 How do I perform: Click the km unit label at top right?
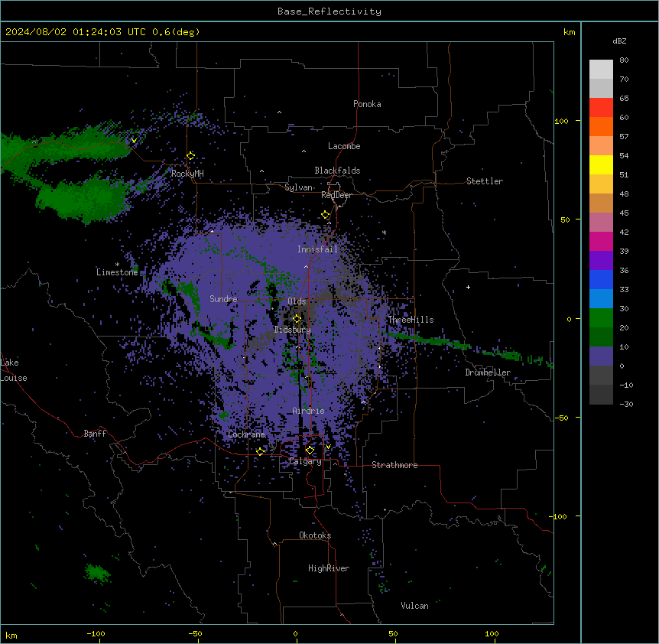569,32
